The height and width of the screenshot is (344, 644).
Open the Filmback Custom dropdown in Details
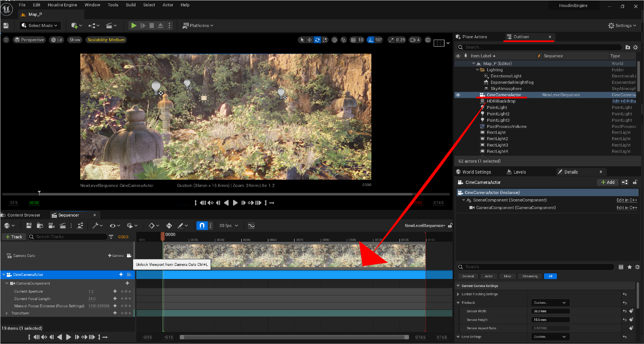click(550, 302)
